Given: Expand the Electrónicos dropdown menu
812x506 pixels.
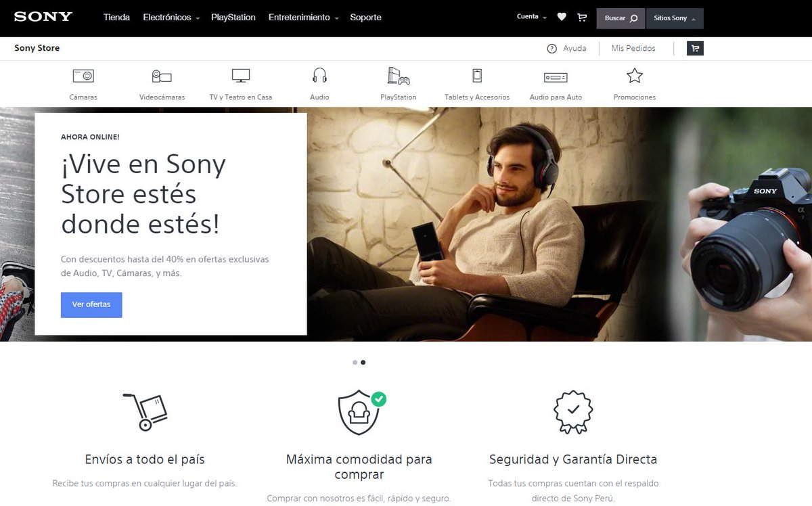Looking at the screenshot, I should [x=171, y=18].
